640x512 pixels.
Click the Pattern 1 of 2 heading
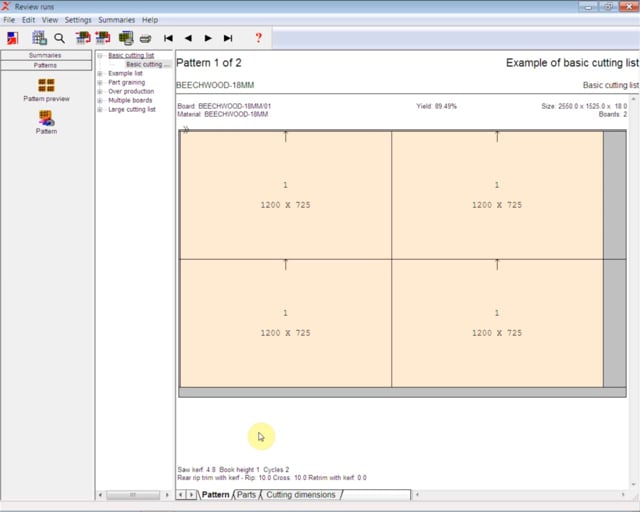pos(209,63)
